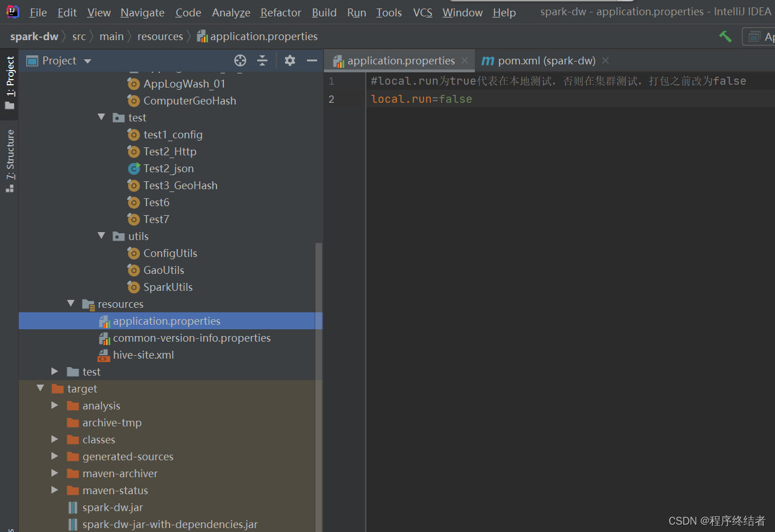Expand the maven-status folder

[x=55, y=490]
